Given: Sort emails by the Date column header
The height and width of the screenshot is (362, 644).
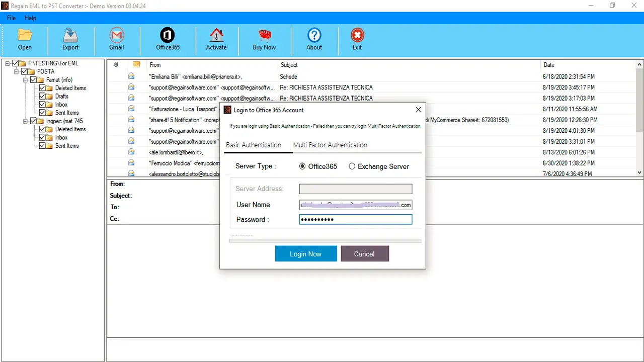Looking at the screenshot, I should pos(588,65).
